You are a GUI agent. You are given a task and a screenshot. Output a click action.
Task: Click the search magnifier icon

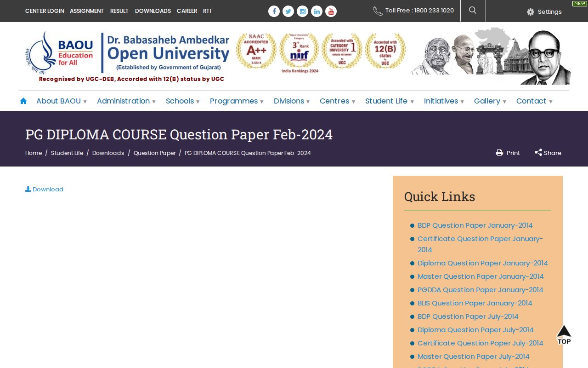click(473, 10)
